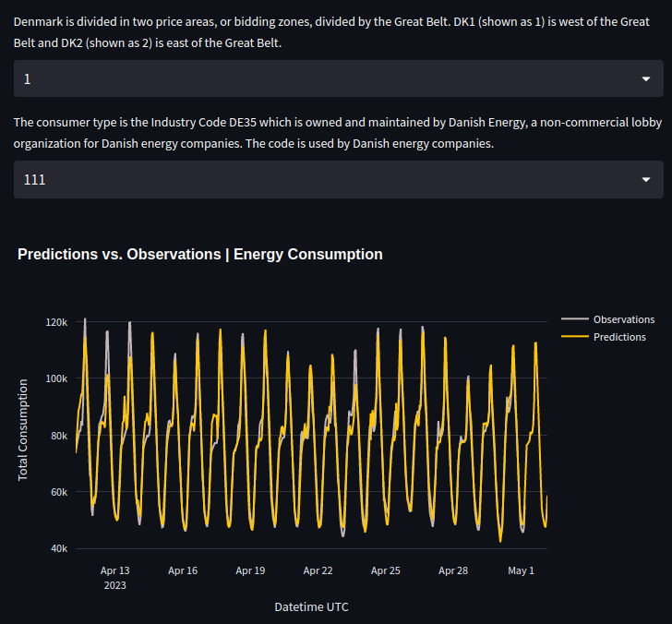Click the 120k y-axis tick label
This screenshot has width=672, height=624.
56,322
